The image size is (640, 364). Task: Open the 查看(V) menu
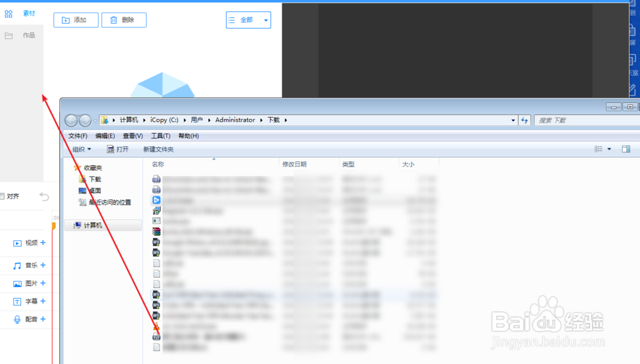pyautogui.click(x=132, y=136)
